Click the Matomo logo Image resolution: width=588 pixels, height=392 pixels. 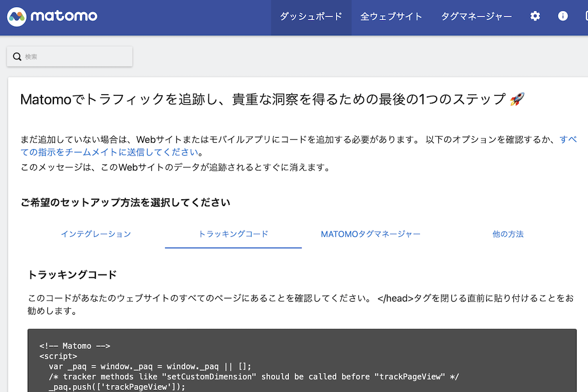click(x=52, y=16)
